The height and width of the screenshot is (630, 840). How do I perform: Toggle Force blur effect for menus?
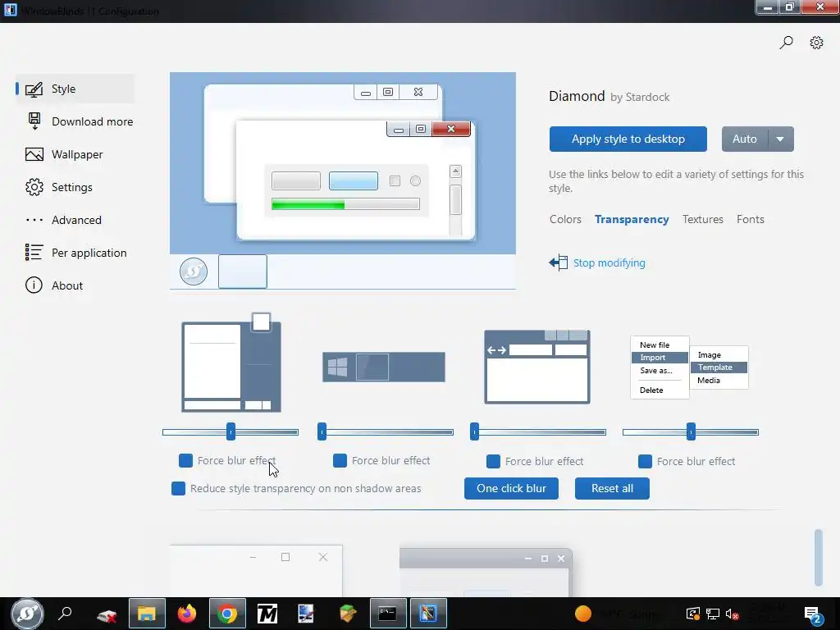pos(645,461)
